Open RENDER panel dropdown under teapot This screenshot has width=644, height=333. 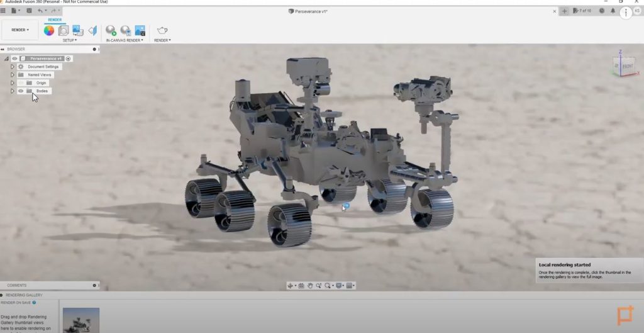(162, 40)
